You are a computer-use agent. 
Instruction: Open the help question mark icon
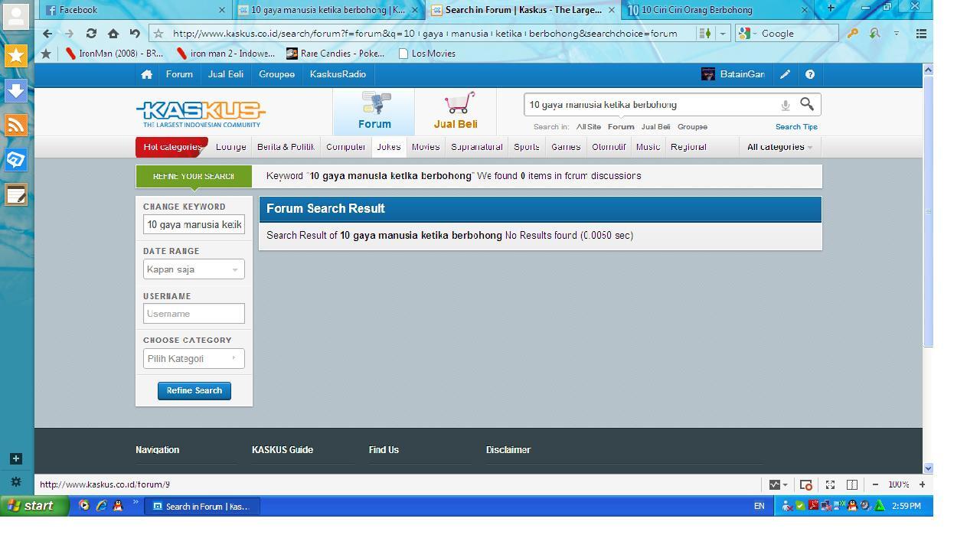coord(809,74)
